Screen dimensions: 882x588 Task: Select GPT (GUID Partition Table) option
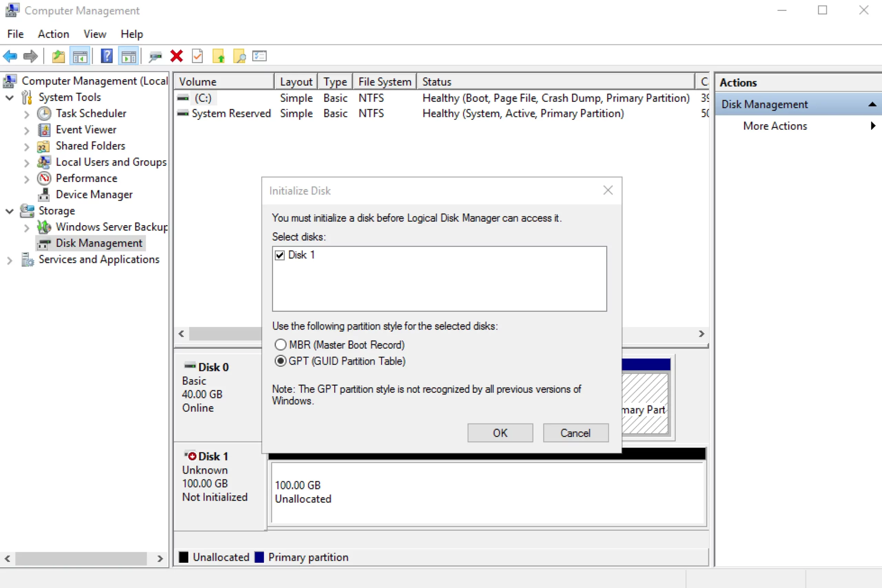coord(280,361)
